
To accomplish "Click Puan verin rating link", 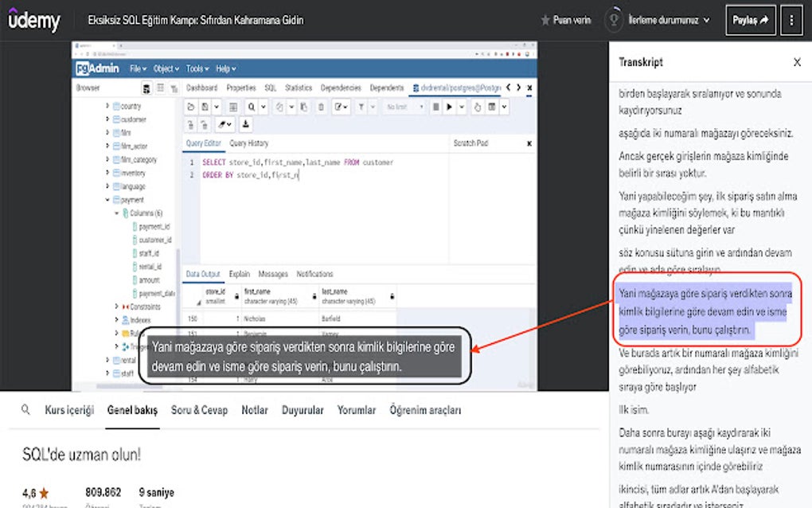I will [x=565, y=21].
